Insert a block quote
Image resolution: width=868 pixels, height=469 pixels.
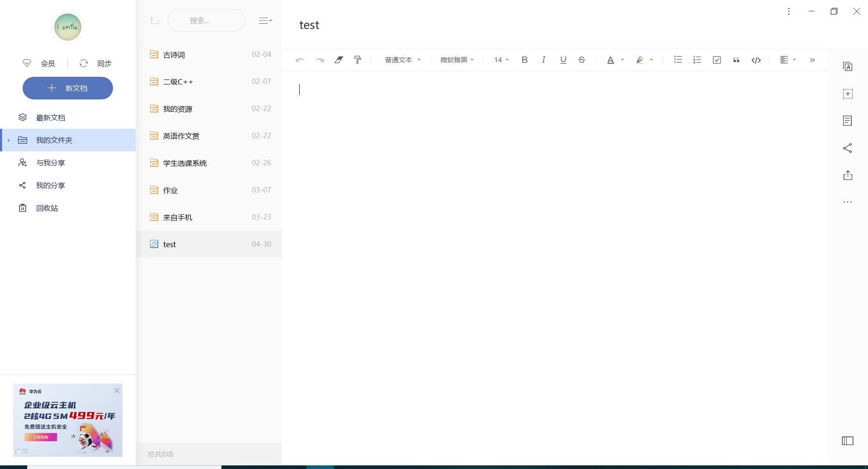pos(736,60)
